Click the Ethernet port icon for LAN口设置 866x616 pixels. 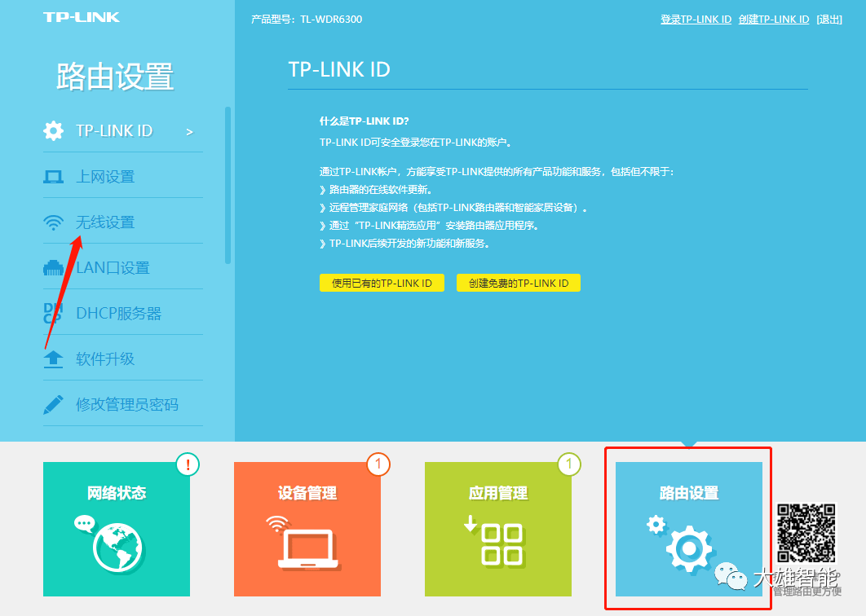click(54, 268)
